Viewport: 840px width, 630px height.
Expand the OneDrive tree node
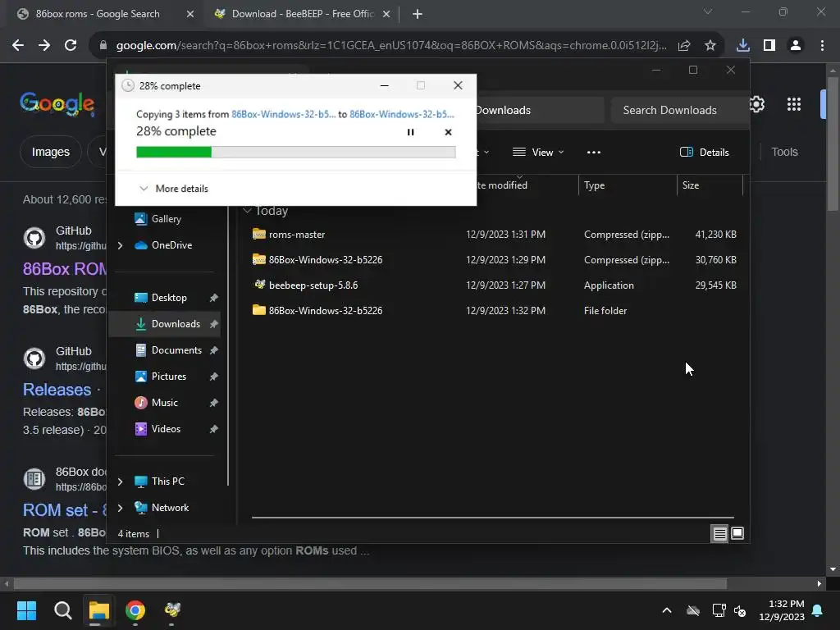click(x=120, y=245)
